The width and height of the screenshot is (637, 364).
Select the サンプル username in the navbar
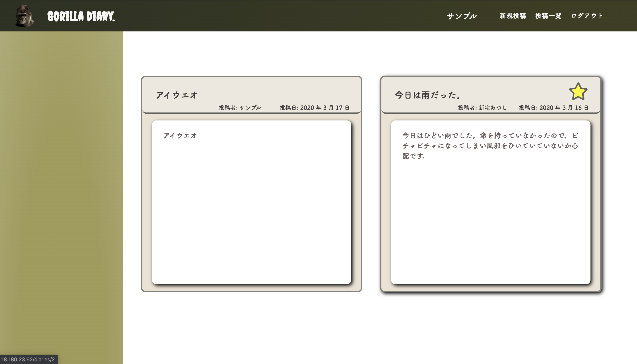pos(461,15)
